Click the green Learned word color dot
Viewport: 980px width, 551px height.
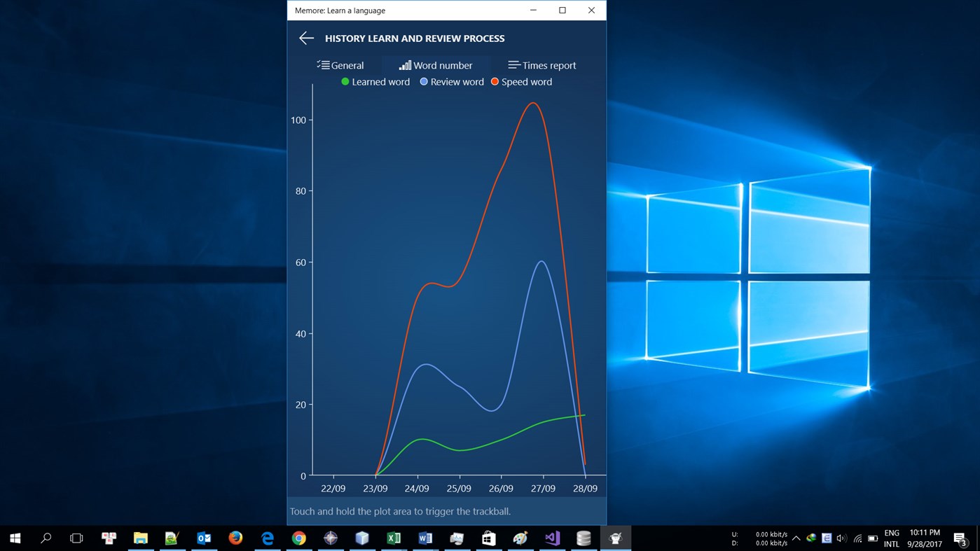point(345,81)
